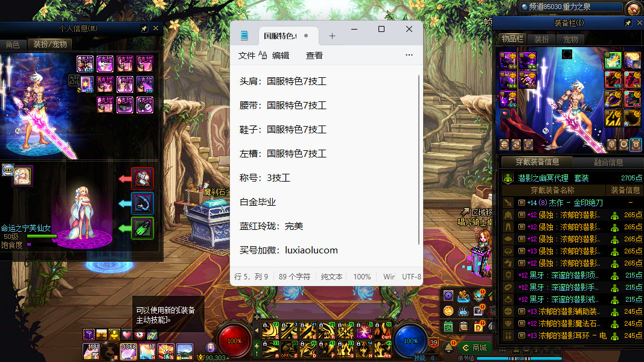Click the 商城 shop button
The width and height of the screenshot is (644, 362).
474,348
